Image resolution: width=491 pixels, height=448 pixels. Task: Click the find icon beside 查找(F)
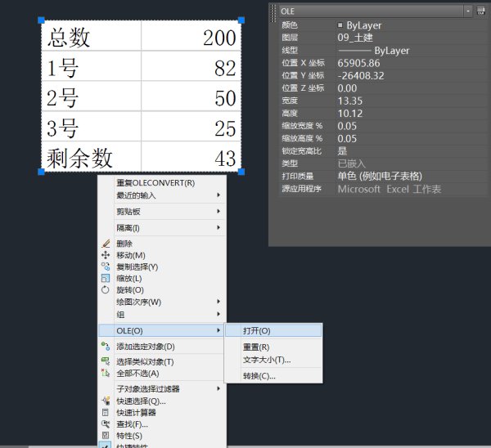coord(106,424)
